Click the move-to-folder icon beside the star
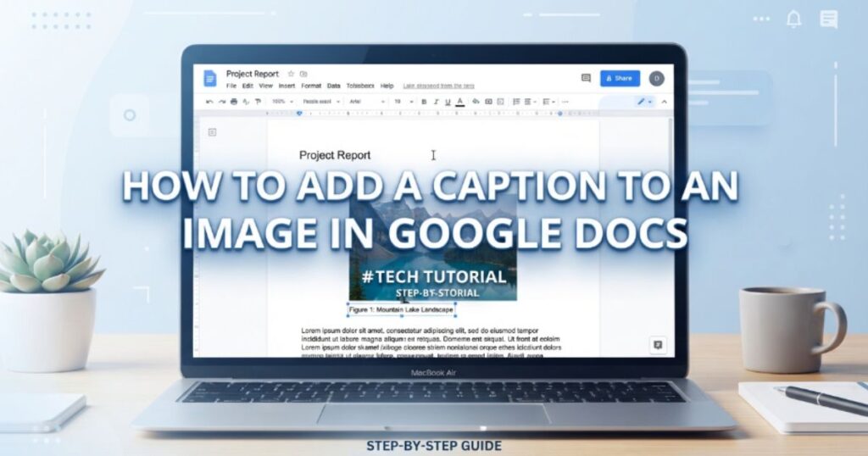Viewport: 868px width, 456px height. pyautogui.click(x=303, y=74)
